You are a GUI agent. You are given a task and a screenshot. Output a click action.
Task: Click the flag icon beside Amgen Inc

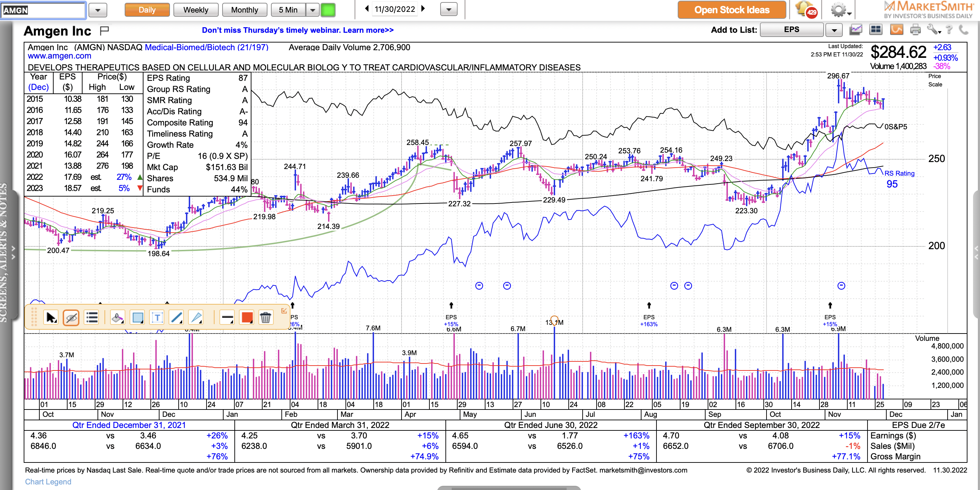pos(104,30)
